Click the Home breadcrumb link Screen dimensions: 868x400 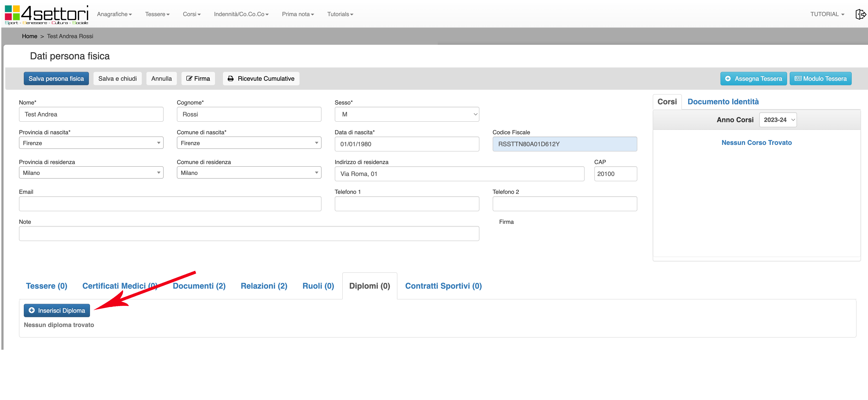coord(29,36)
